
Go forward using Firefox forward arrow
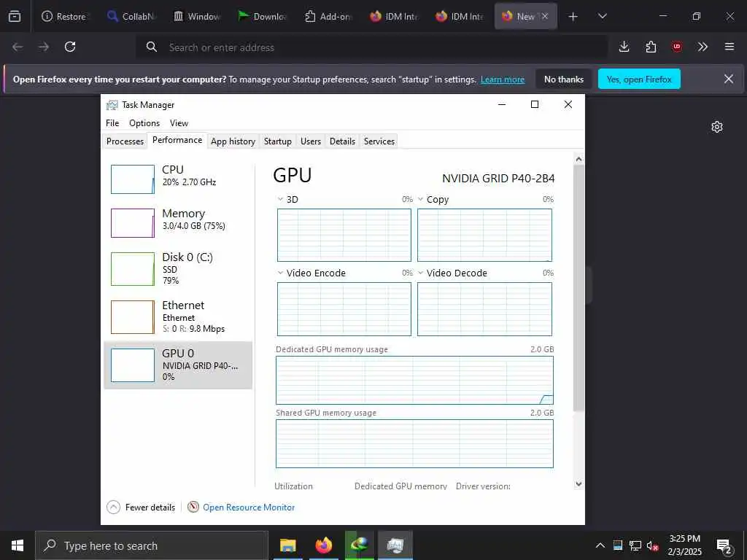44,47
